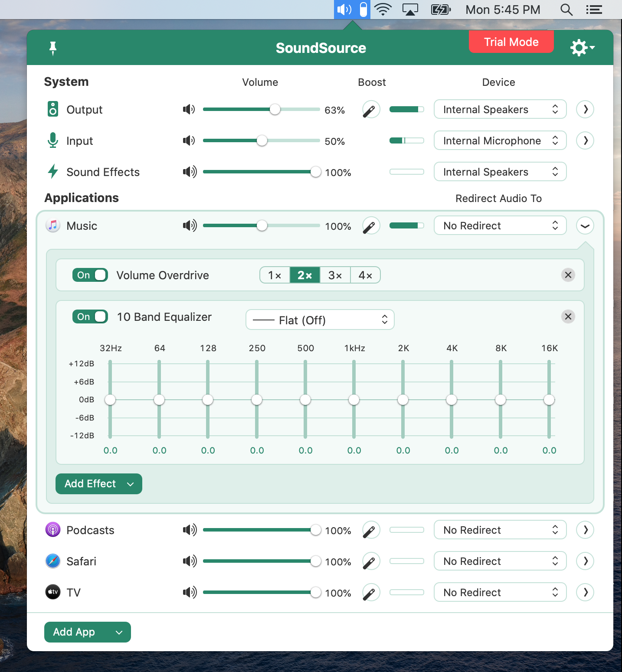Expand Safari effects chevron
The width and height of the screenshot is (622, 672).
click(585, 561)
